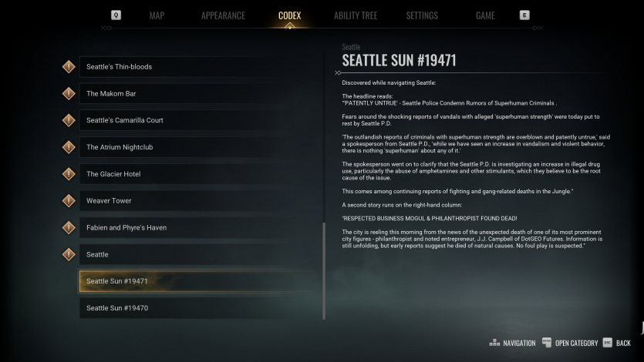644x362 pixels.
Task: Switch to the Map tab
Action: pyautogui.click(x=157, y=15)
